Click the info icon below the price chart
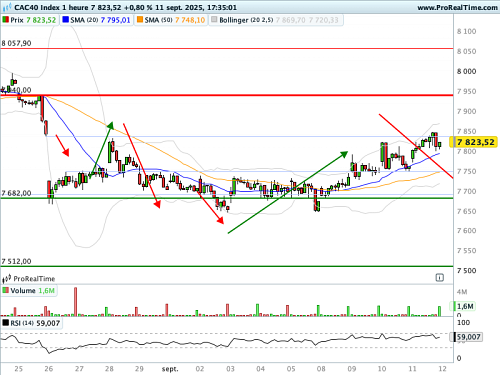 pos(440,277)
